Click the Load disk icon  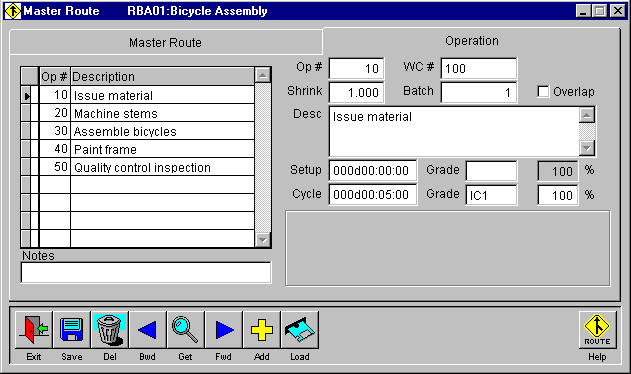click(300, 330)
